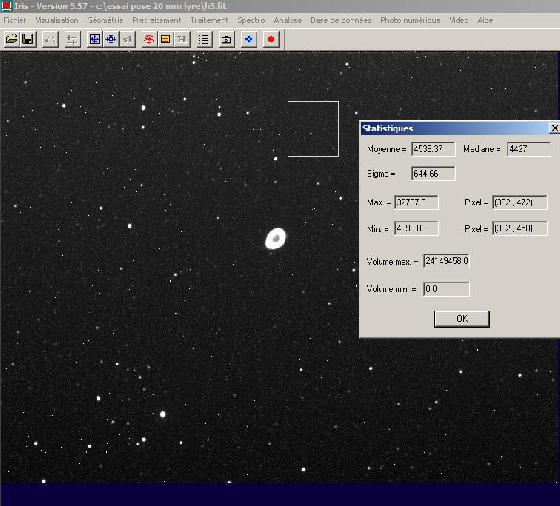Open the Photo numérique menu
560x506 pixels.
(x=410, y=20)
